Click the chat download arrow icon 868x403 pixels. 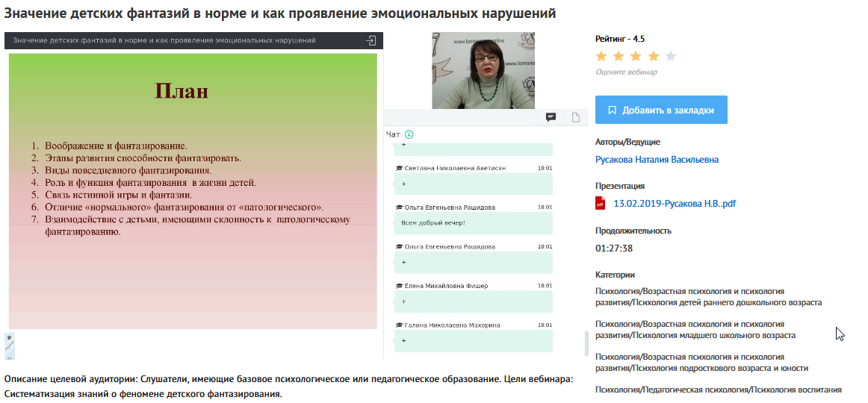pyautogui.click(x=409, y=134)
